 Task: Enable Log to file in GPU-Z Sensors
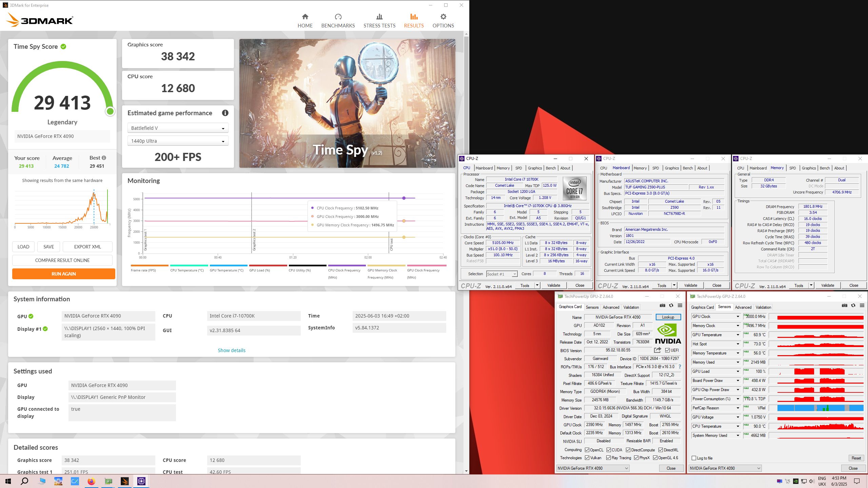point(694,458)
